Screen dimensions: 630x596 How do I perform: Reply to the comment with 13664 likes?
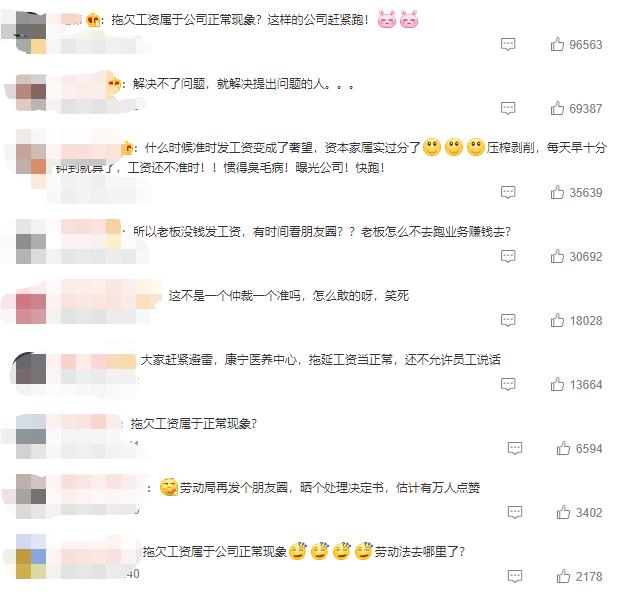click(x=508, y=384)
